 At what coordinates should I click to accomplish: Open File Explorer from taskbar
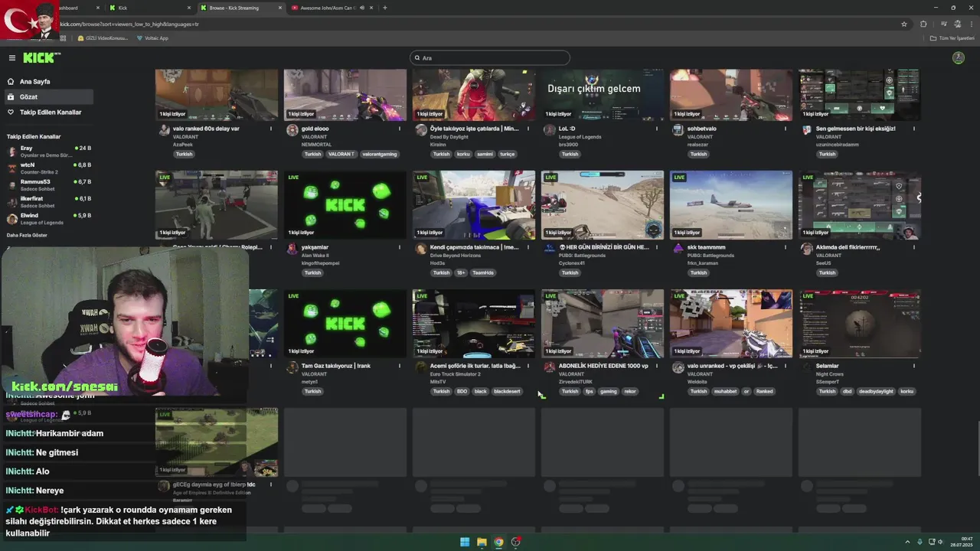pyautogui.click(x=482, y=542)
